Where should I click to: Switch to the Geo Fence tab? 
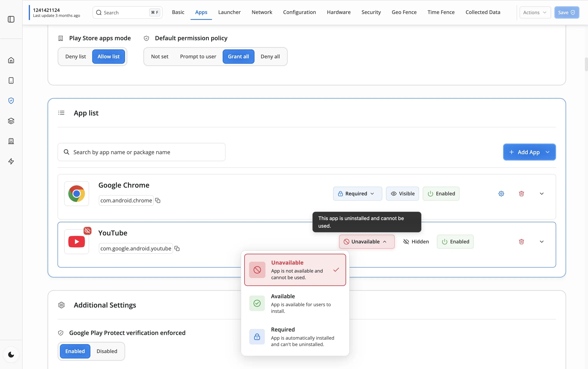(404, 12)
